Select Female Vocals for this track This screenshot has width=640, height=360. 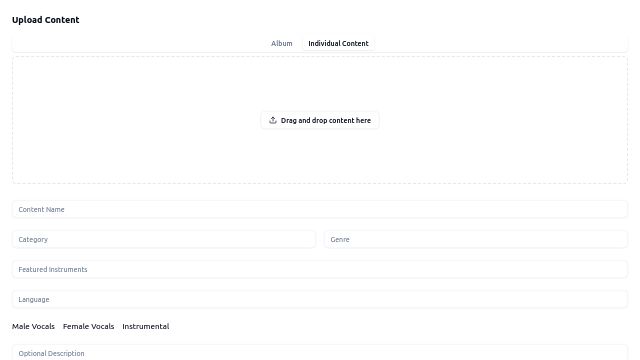pos(88,326)
